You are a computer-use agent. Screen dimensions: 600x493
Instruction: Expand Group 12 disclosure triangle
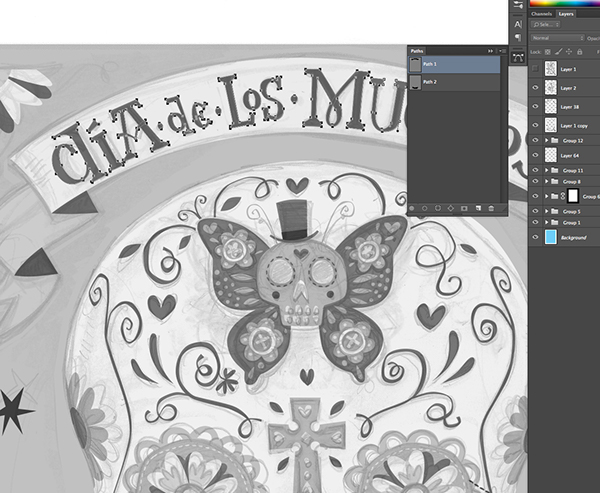pos(546,140)
